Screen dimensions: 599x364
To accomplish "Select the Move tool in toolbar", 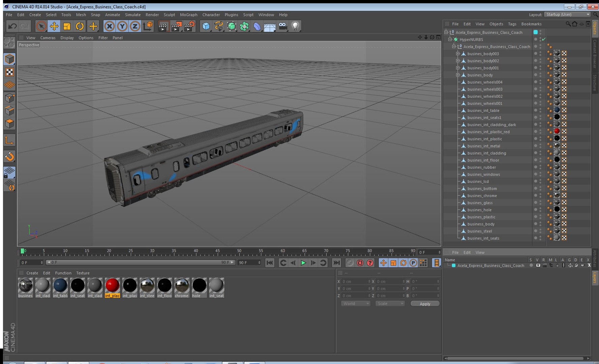I will click(x=54, y=26).
